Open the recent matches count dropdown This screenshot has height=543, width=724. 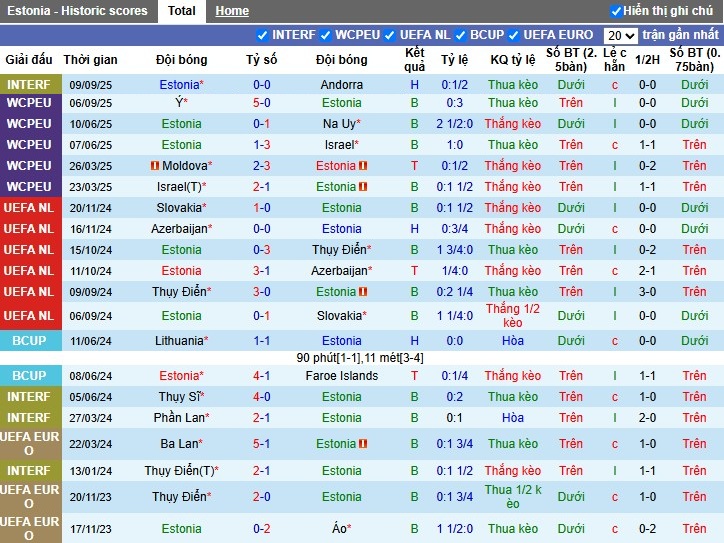pos(620,36)
